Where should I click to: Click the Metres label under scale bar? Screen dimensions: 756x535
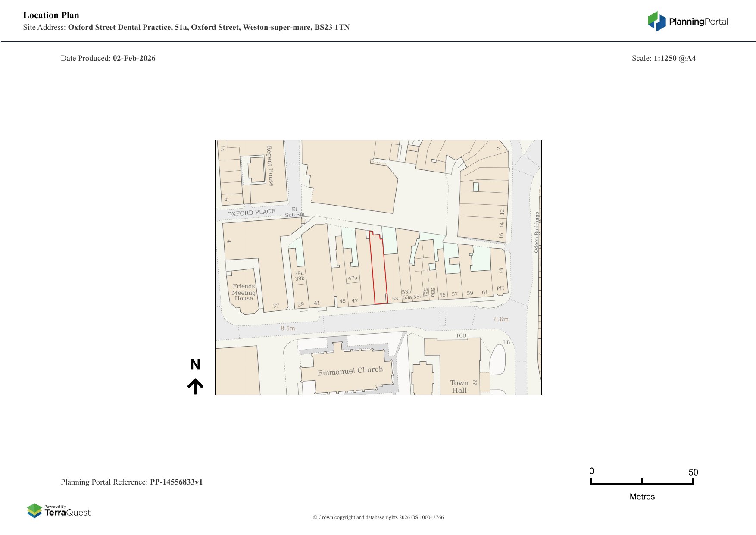(x=642, y=497)
